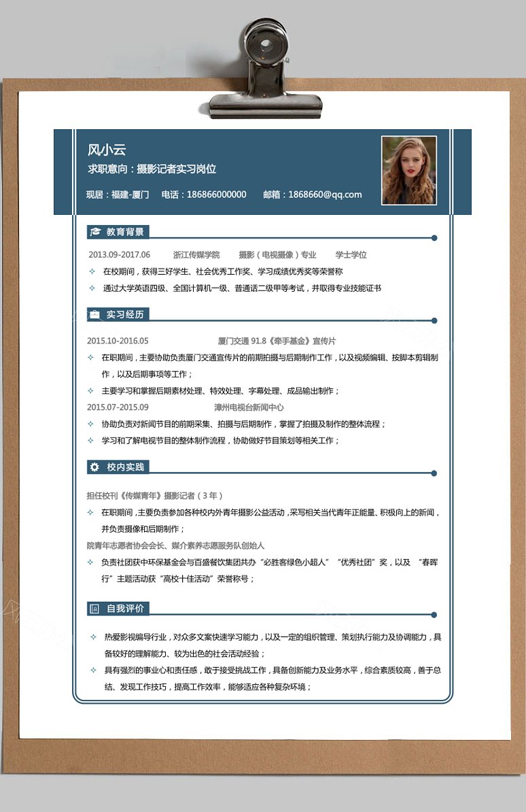Click the notebook icon beside 自我评价
This screenshot has width=526, height=812.
(x=94, y=609)
